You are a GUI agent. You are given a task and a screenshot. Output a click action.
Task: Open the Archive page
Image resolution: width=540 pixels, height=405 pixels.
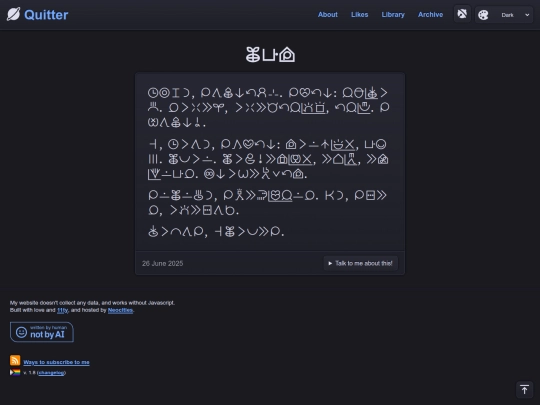[x=430, y=14]
